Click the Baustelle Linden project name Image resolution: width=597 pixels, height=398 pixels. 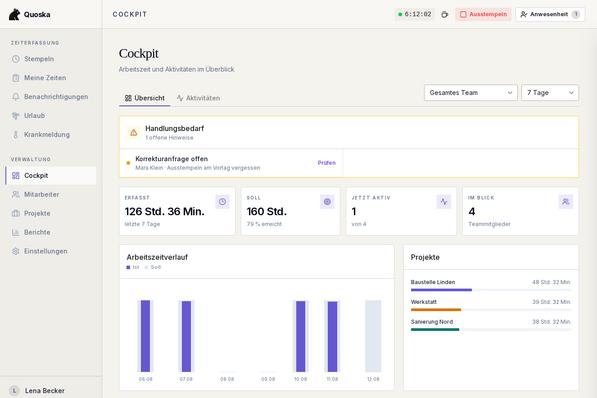[x=433, y=282]
